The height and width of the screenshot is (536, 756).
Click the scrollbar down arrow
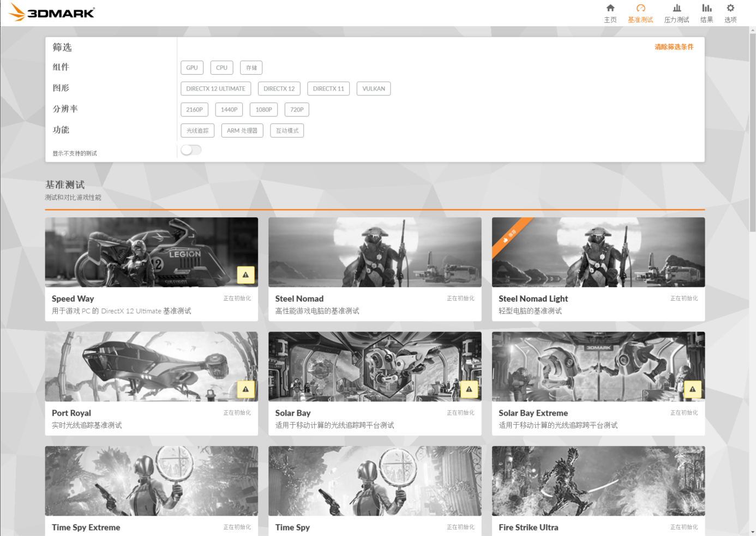click(x=753, y=532)
